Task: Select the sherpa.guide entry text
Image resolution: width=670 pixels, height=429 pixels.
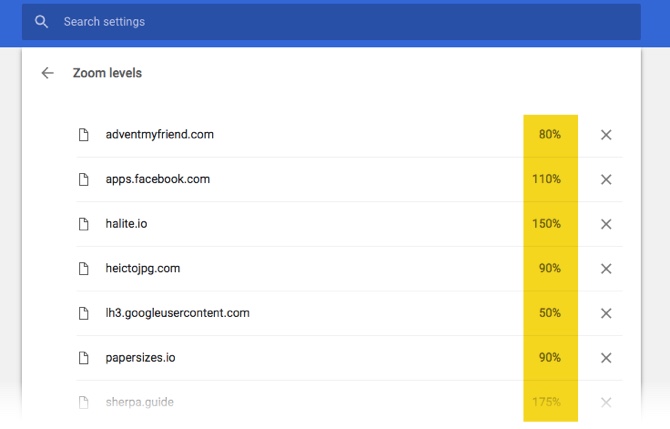Action: (139, 402)
